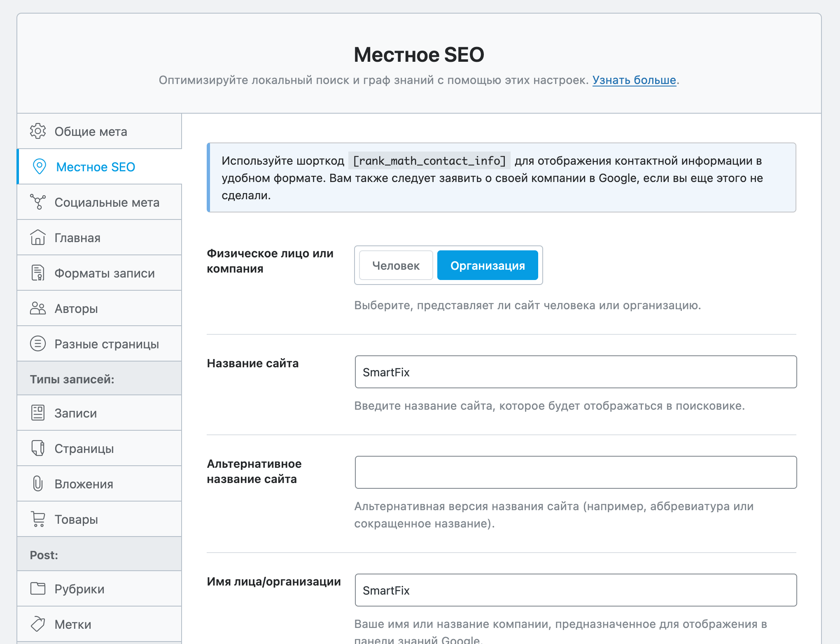Click the hint Выберите, представляет ли сайт человека
The image size is (840, 644).
527,305
